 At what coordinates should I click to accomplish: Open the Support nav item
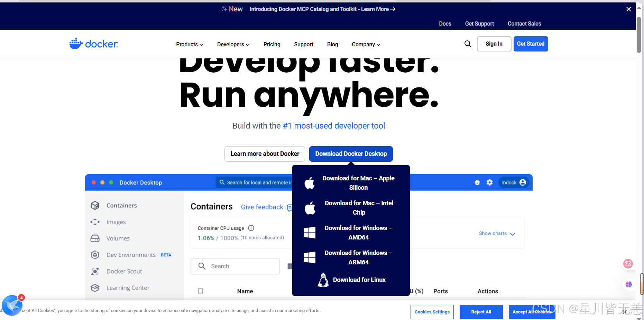point(304,44)
